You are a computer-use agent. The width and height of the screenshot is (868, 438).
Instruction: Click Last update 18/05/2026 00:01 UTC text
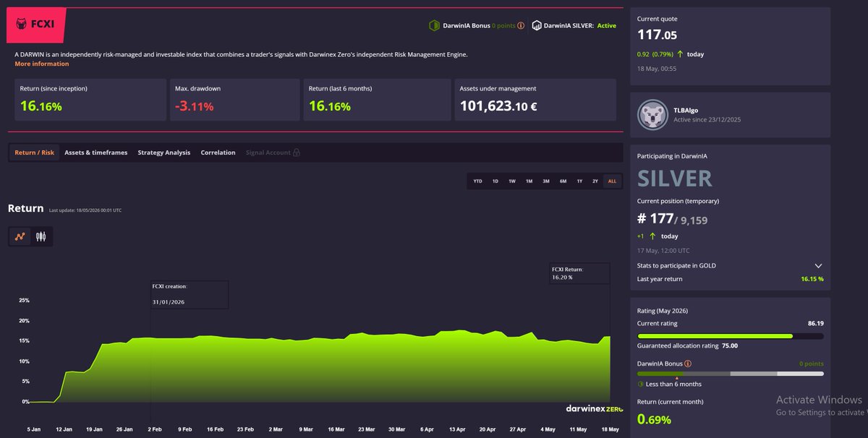[85, 210]
